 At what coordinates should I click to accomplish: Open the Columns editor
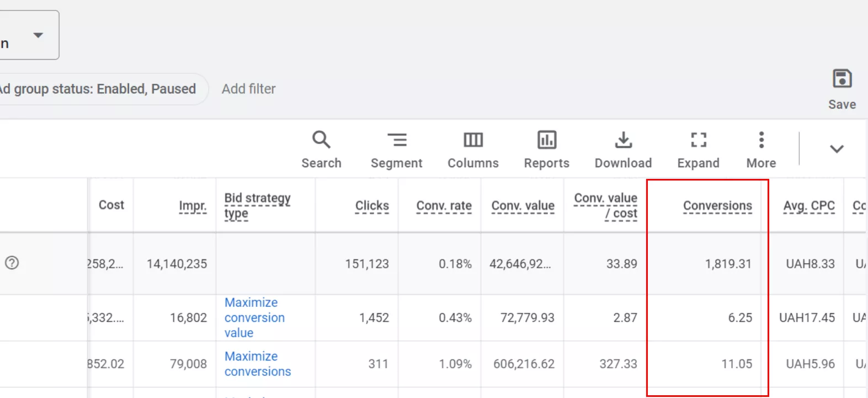473,150
